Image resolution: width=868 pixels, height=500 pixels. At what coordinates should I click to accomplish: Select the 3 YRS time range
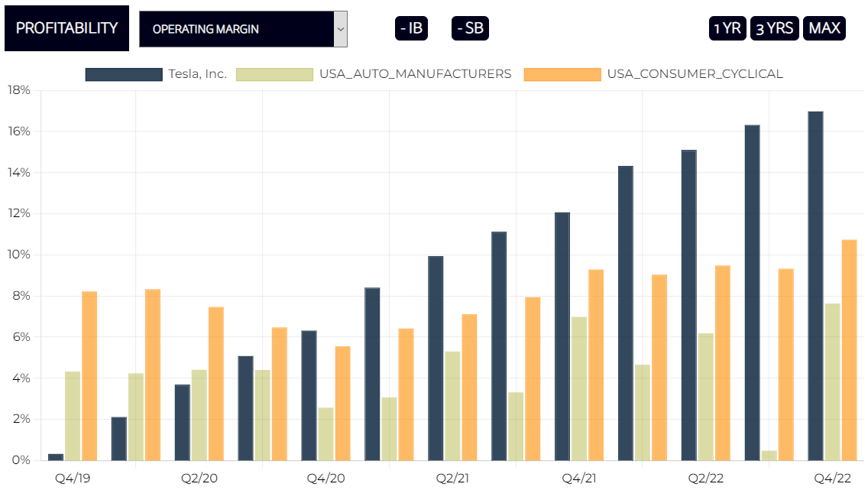tap(775, 28)
